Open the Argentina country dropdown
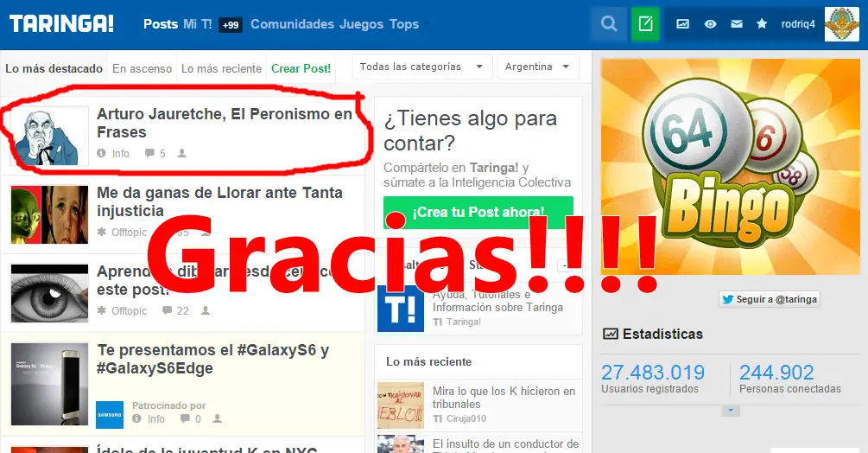 [x=537, y=67]
